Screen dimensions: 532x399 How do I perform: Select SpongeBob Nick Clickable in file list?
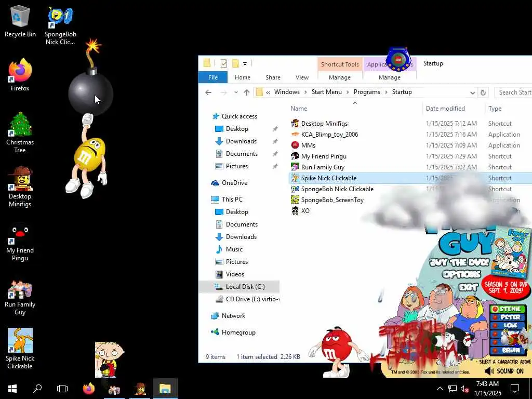[337, 189]
